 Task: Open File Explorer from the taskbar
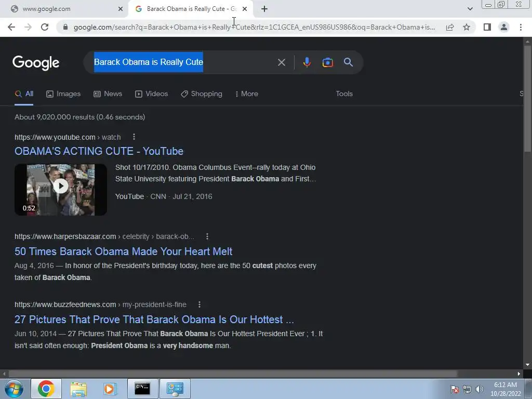[x=78, y=389]
